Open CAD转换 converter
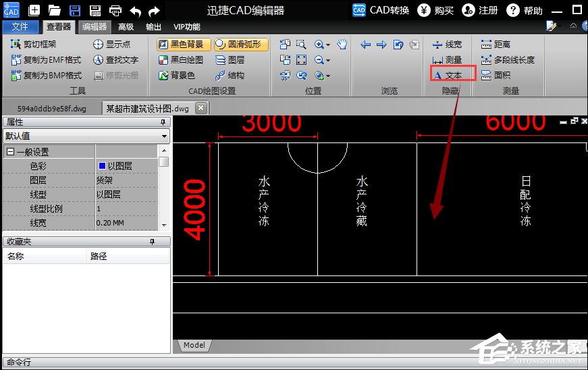Screen dimensions: 588x370 click(x=381, y=10)
